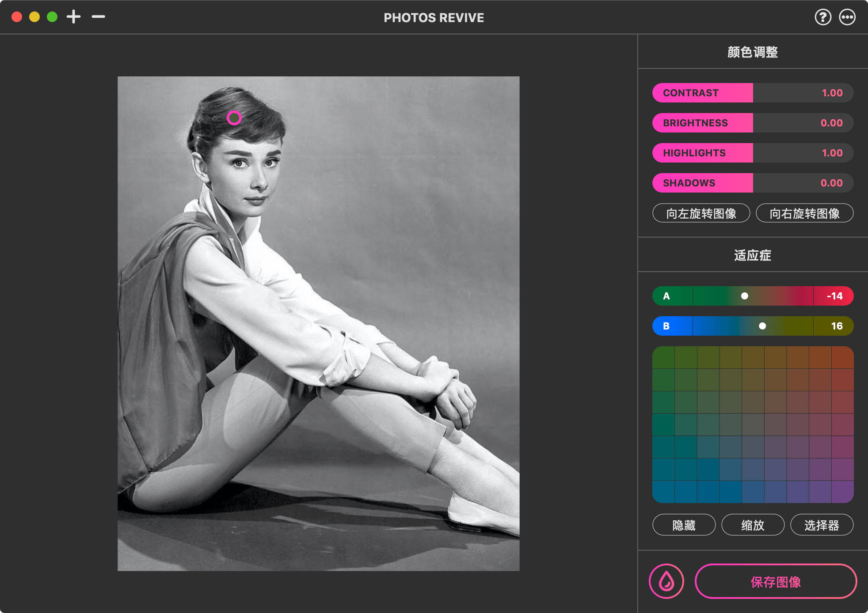
Task: Adjust the BRIGHTNESS slider
Action: point(753,123)
